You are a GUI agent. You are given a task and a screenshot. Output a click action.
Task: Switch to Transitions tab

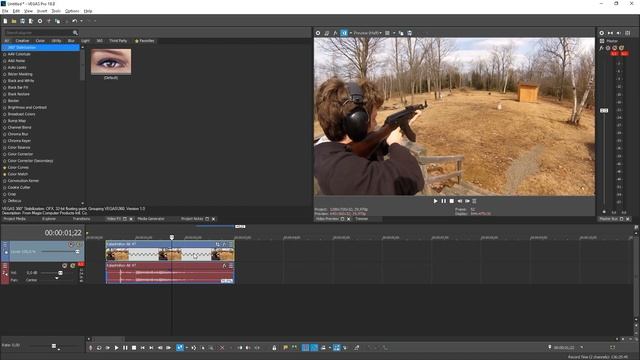81,219
